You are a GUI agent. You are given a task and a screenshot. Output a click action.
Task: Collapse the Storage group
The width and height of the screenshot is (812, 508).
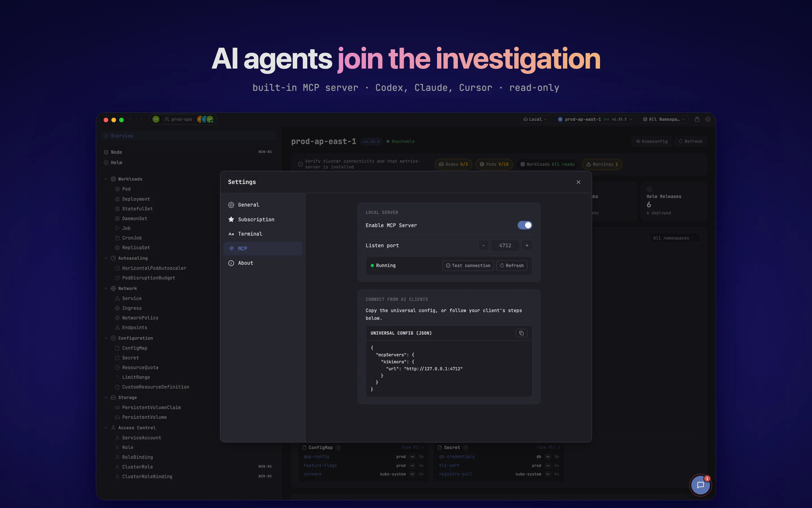tap(106, 397)
